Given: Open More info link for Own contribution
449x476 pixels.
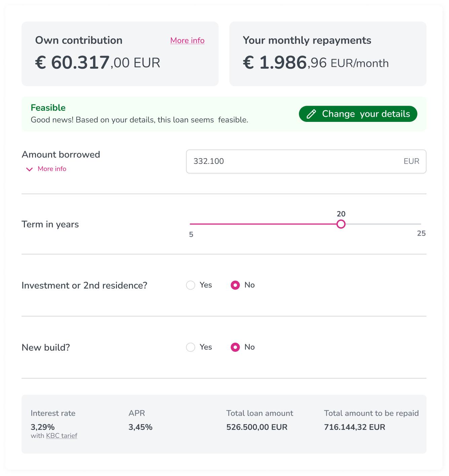Looking at the screenshot, I should [187, 40].
